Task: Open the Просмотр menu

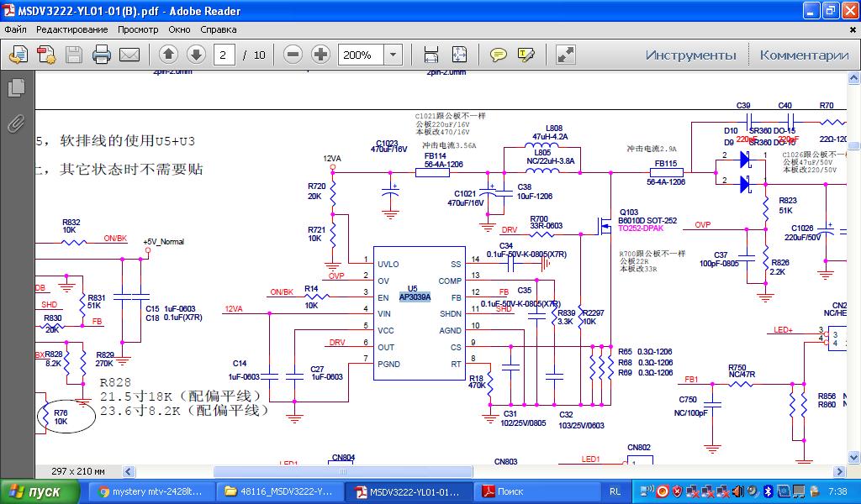Action: pos(138,29)
